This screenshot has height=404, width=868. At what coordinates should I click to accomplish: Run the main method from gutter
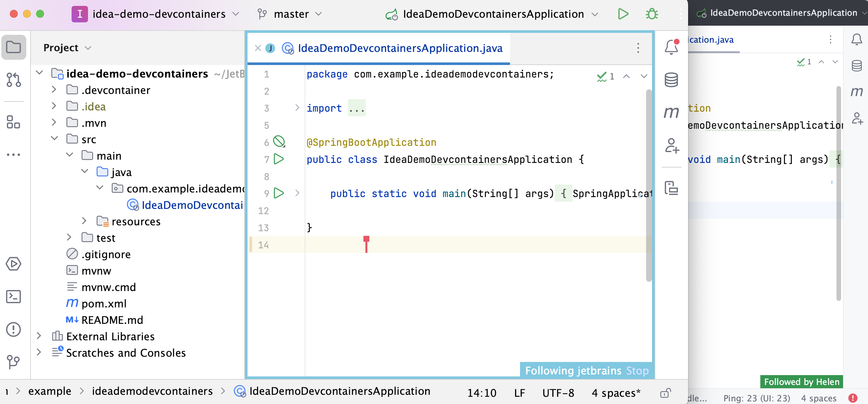point(279,193)
